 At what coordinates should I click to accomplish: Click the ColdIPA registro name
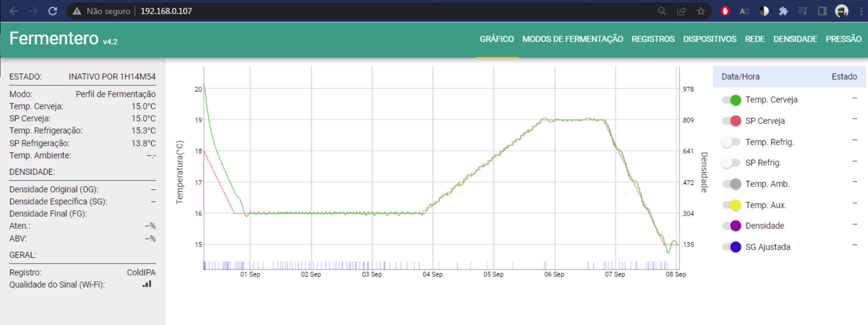click(141, 272)
